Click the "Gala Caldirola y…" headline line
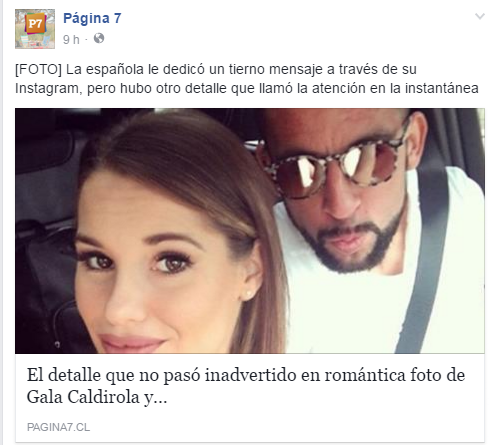This screenshot has width=495, height=445. click(x=97, y=397)
